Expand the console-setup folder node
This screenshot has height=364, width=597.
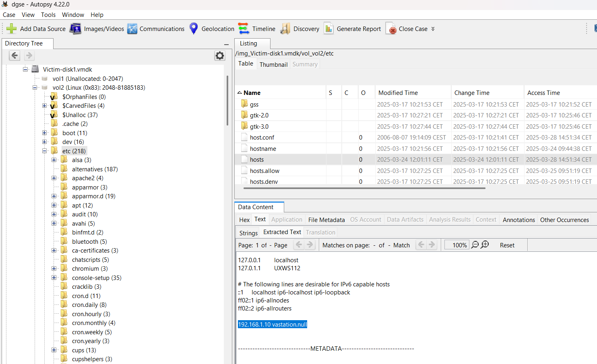pyautogui.click(x=54, y=278)
